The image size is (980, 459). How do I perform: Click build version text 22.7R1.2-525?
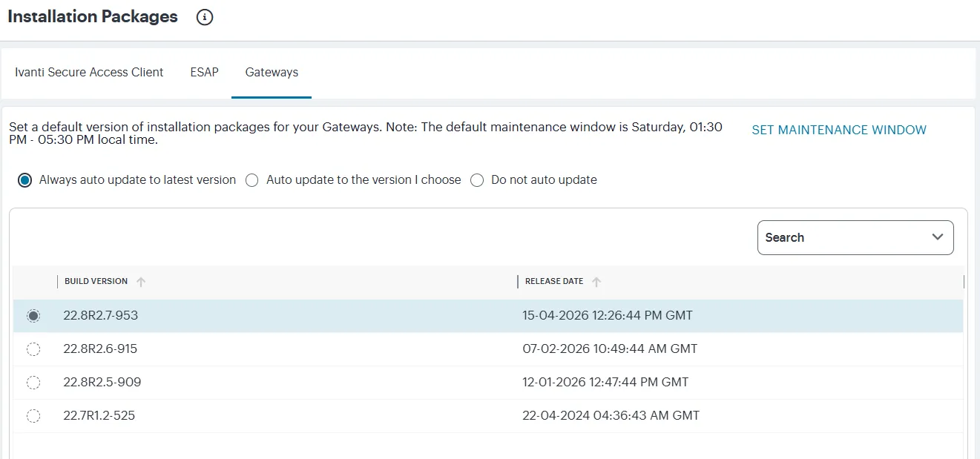[99, 416]
